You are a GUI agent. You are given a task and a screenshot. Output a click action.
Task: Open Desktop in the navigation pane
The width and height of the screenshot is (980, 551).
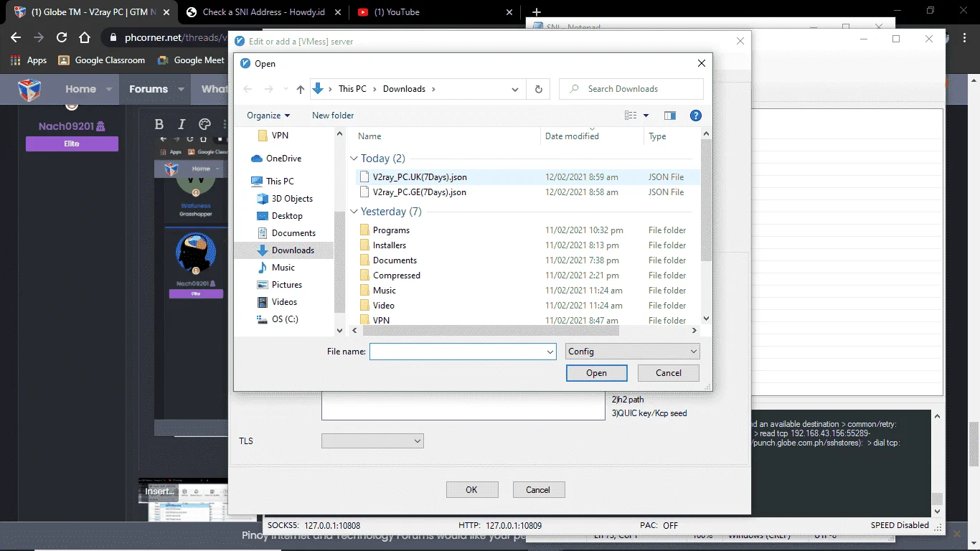tap(280, 216)
